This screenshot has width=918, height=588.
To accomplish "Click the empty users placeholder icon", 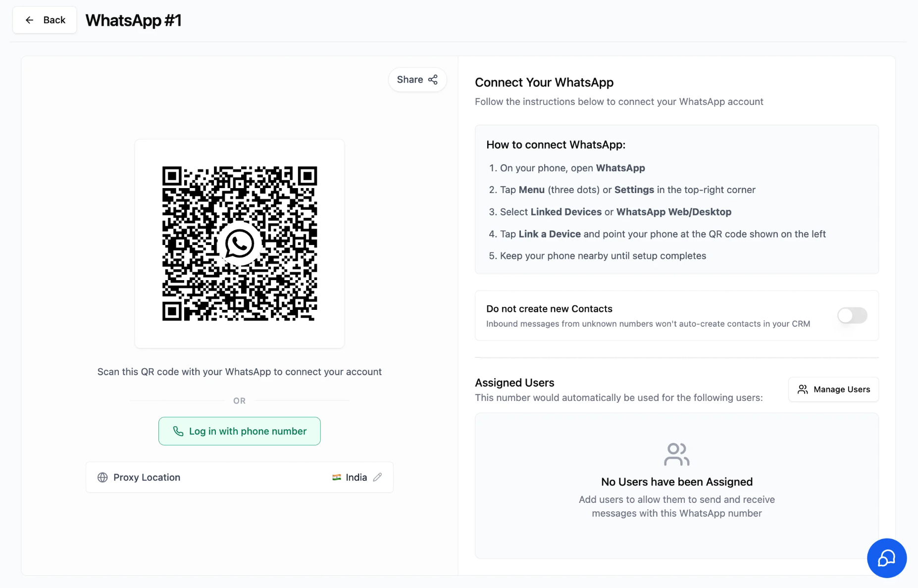I will tap(677, 454).
